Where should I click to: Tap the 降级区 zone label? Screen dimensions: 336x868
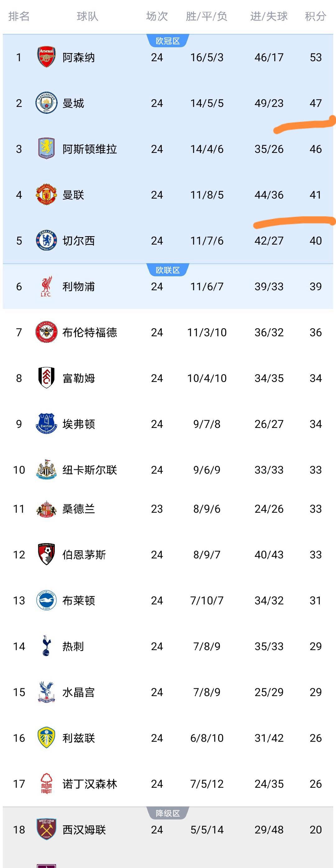(x=168, y=813)
